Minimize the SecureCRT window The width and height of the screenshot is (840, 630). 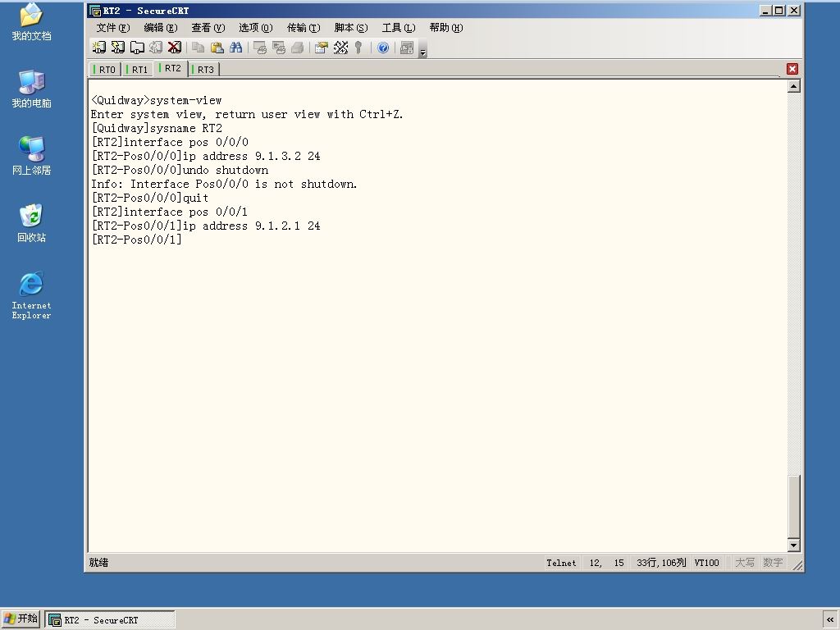tap(765, 11)
